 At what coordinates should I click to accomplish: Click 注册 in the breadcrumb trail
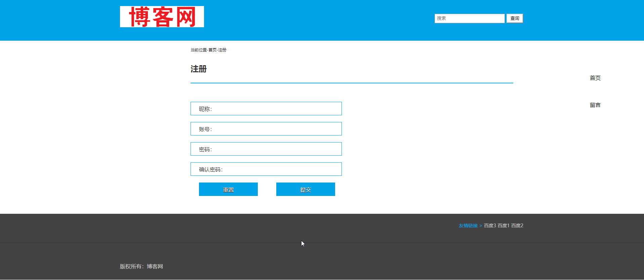(x=223, y=50)
